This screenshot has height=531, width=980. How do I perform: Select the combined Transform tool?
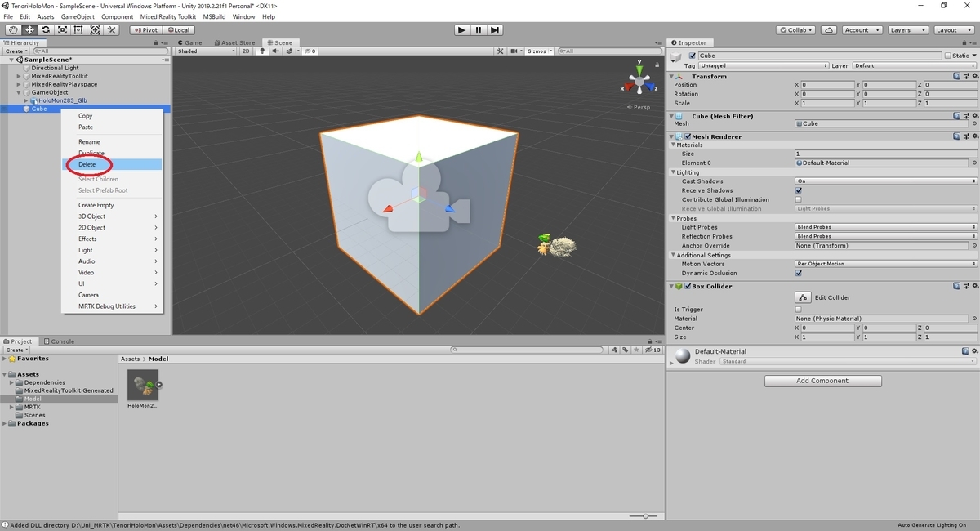[95, 30]
